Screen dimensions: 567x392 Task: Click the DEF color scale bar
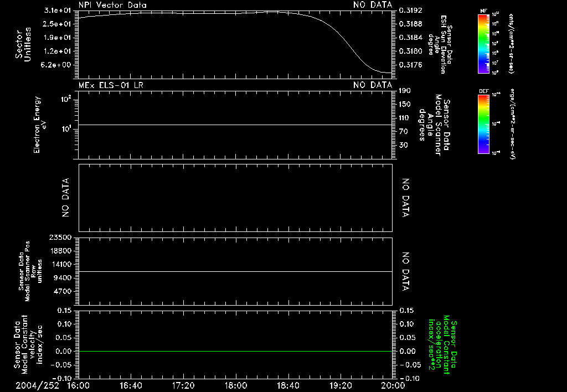484,125
